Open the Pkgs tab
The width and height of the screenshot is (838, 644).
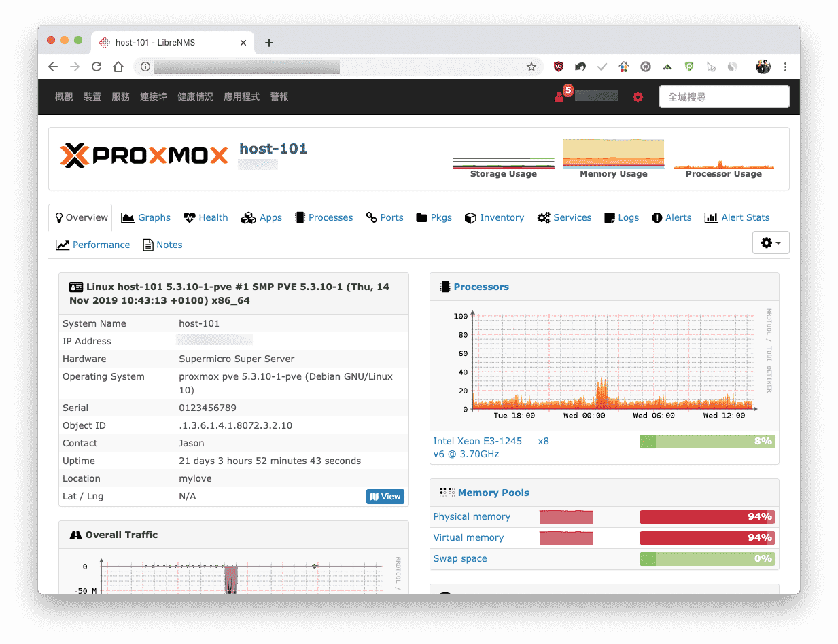click(434, 217)
